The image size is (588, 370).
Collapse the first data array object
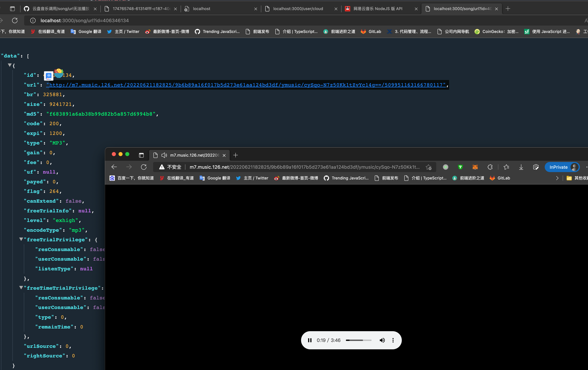point(10,65)
